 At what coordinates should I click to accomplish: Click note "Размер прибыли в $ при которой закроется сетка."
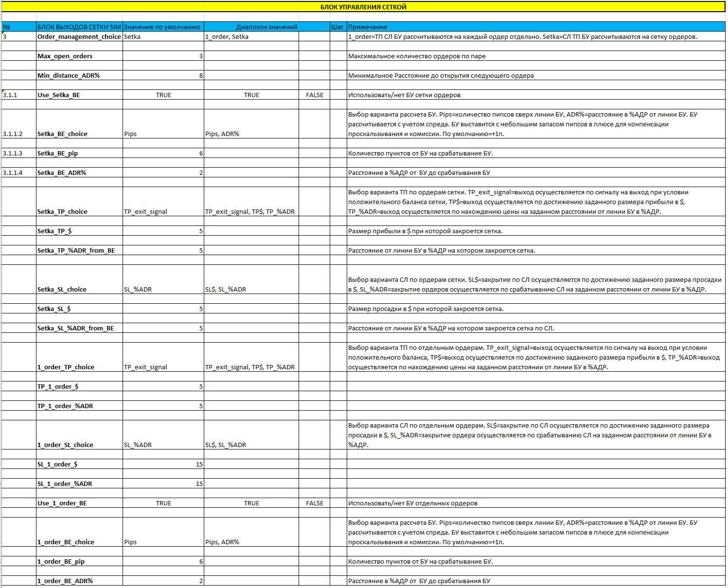(x=536, y=231)
